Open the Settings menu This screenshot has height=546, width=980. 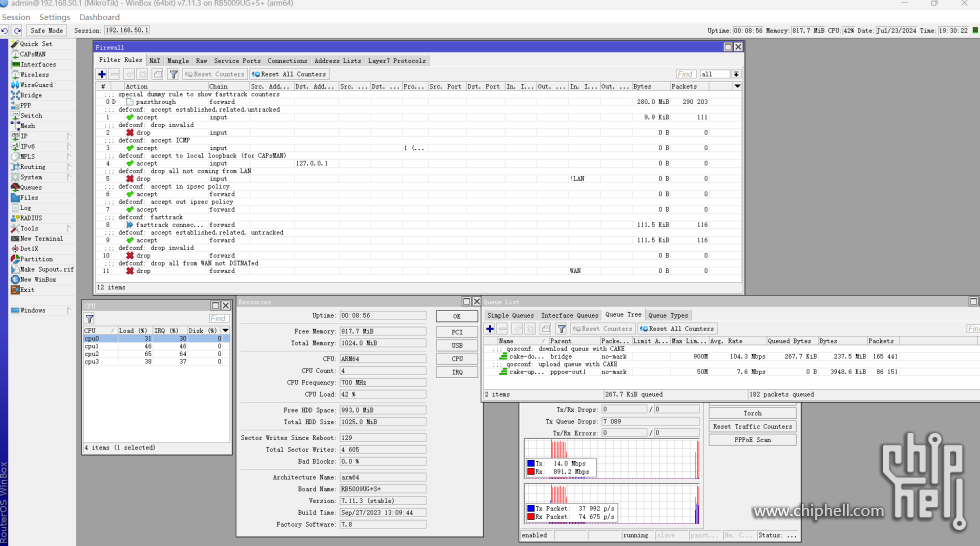coord(54,17)
